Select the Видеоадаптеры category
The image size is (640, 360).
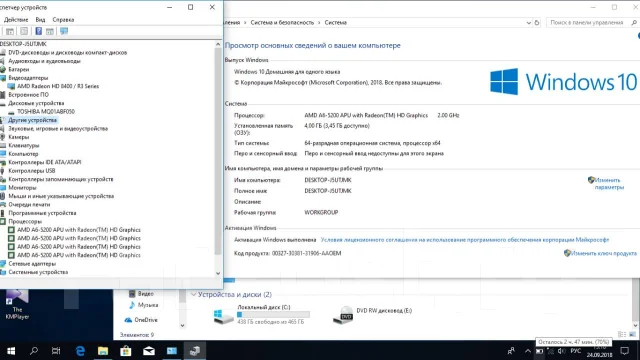click(x=28, y=78)
